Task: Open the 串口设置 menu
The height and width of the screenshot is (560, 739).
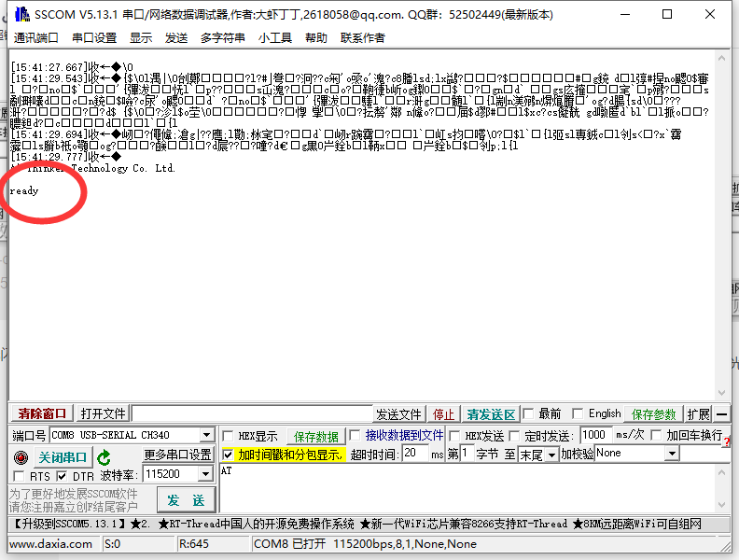Action: (94, 37)
